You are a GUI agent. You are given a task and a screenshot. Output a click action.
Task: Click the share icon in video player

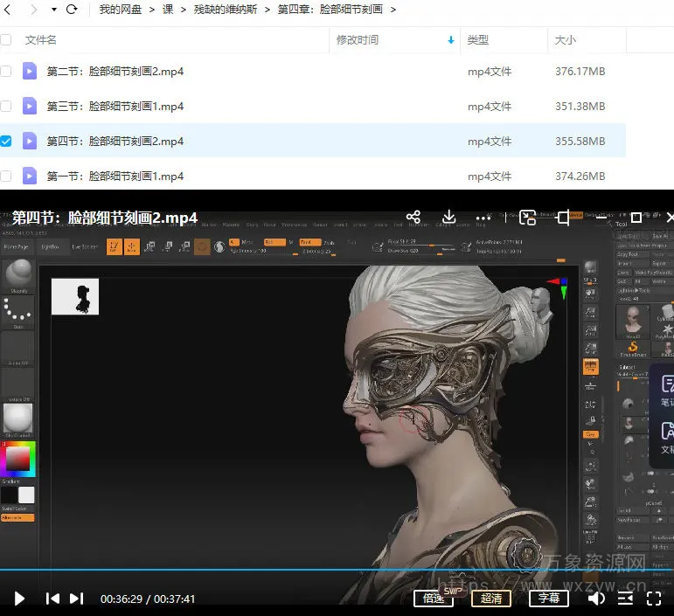coord(413,218)
